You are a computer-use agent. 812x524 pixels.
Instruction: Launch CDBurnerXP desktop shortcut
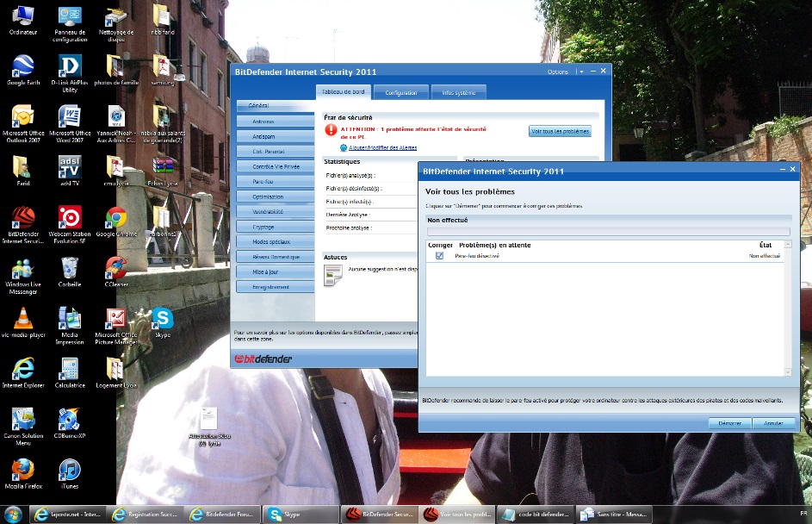point(70,422)
